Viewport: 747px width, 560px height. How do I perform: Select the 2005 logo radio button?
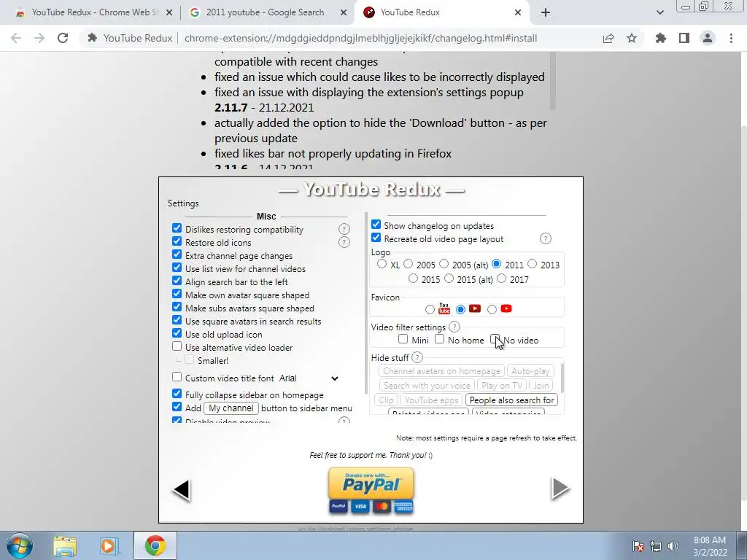(x=409, y=264)
